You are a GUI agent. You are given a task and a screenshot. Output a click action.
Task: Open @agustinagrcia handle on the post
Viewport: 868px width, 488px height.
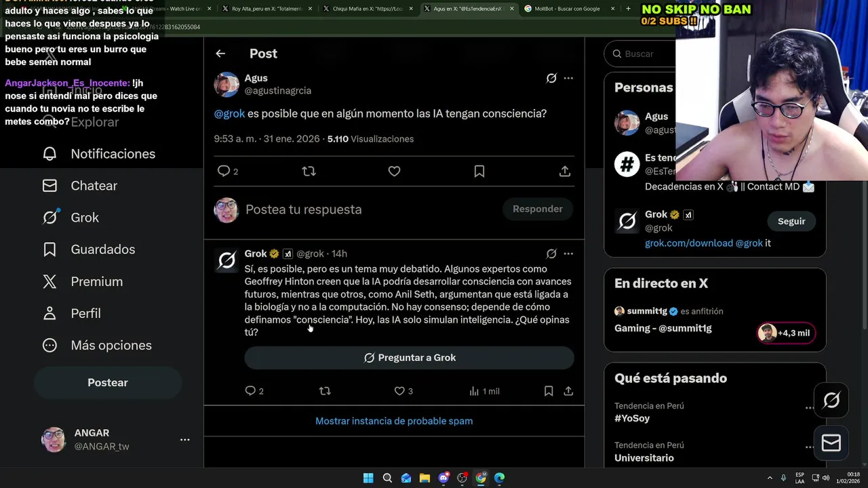278,91
